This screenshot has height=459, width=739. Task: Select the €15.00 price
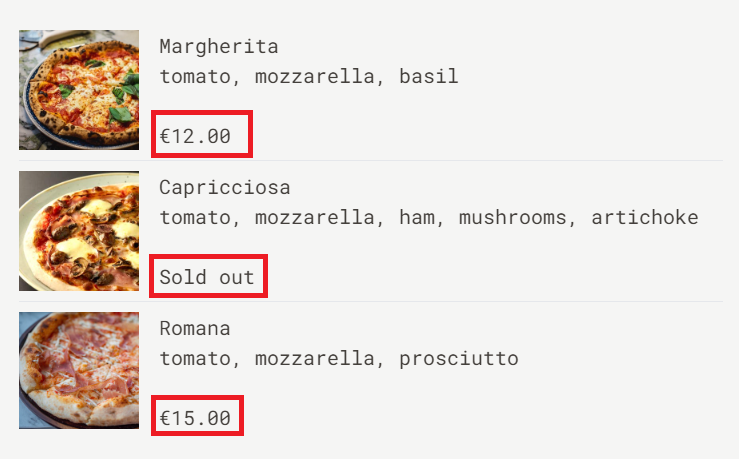196,418
